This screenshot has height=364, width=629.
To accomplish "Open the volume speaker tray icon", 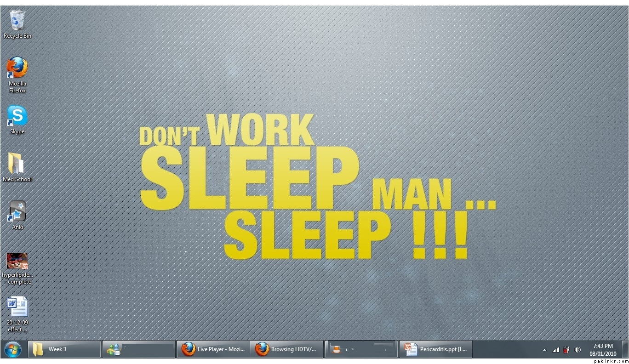I will tap(578, 350).
